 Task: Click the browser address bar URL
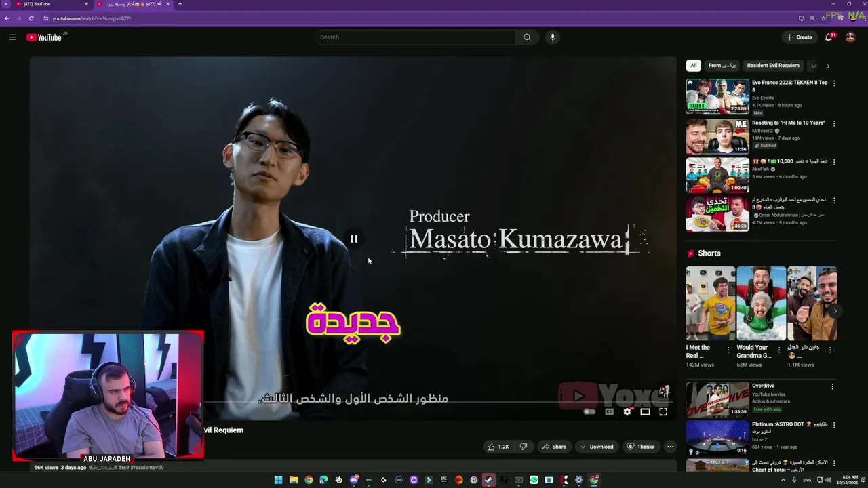click(x=92, y=18)
